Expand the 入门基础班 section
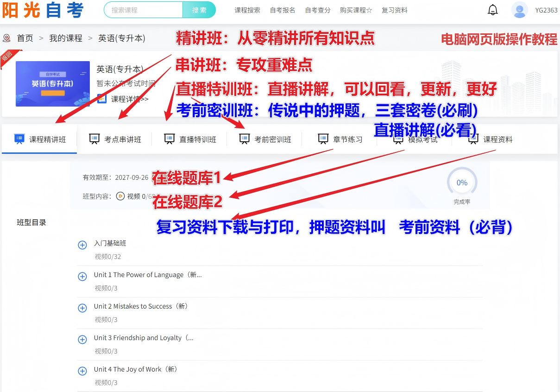The height and width of the screenshot is (392, 560). [82, 245]
